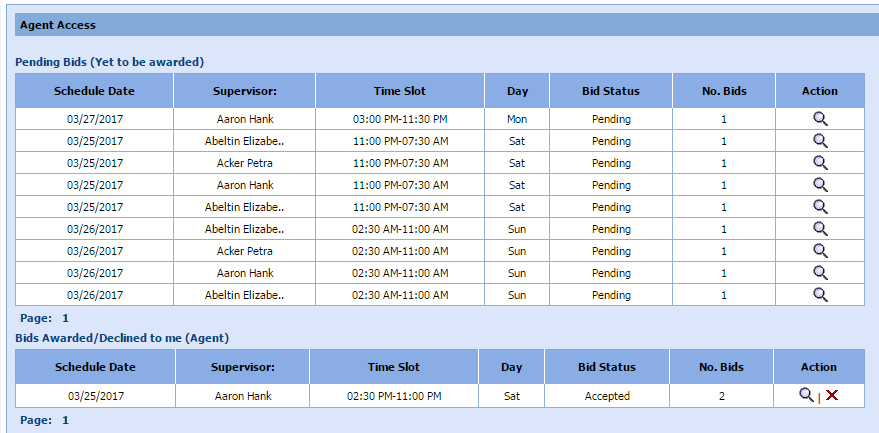Click Day header in awarded bids table
This screenshot has width=879, height=433.
click(x=512, y=367)
